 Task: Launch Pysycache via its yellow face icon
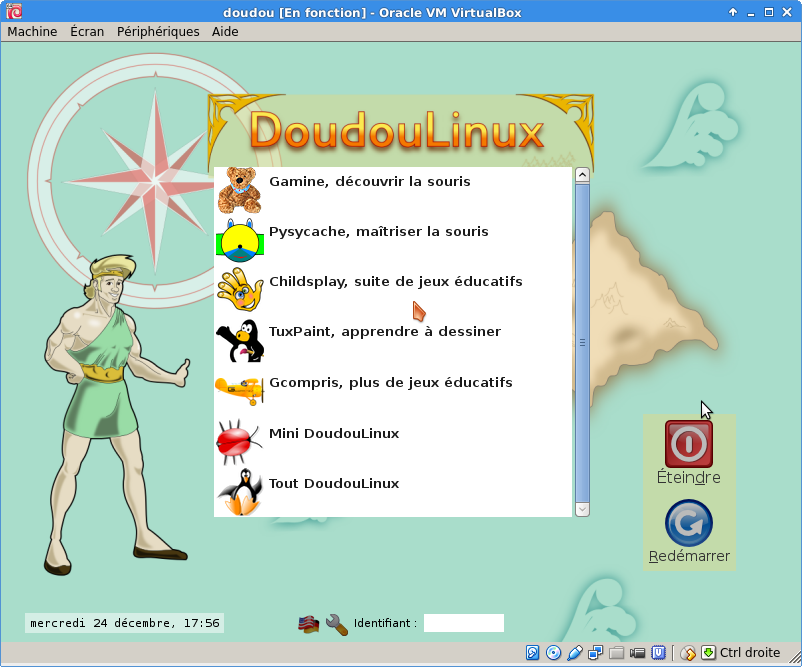click(240, 240)
